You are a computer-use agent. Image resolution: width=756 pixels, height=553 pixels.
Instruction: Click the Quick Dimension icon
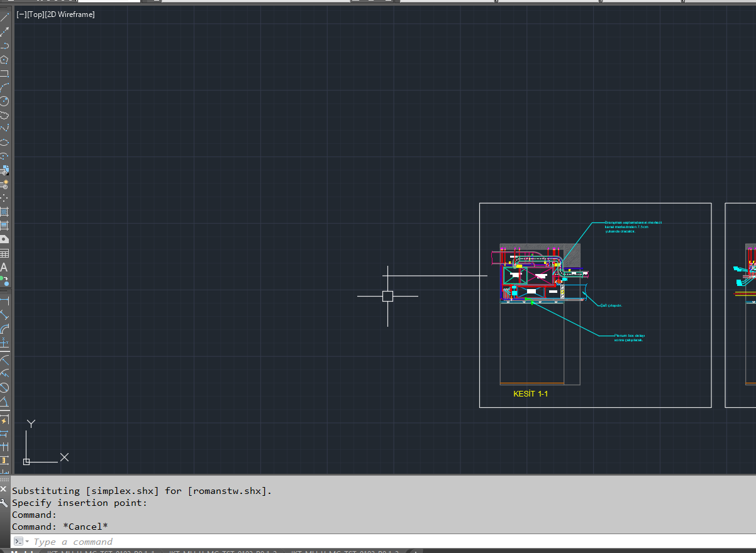click(4, 420)
